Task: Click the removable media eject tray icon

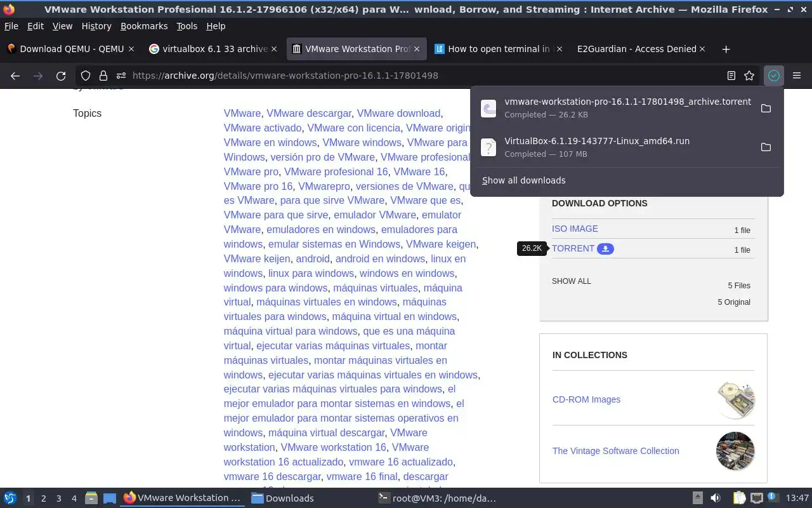Action: (x=697, y=498)
